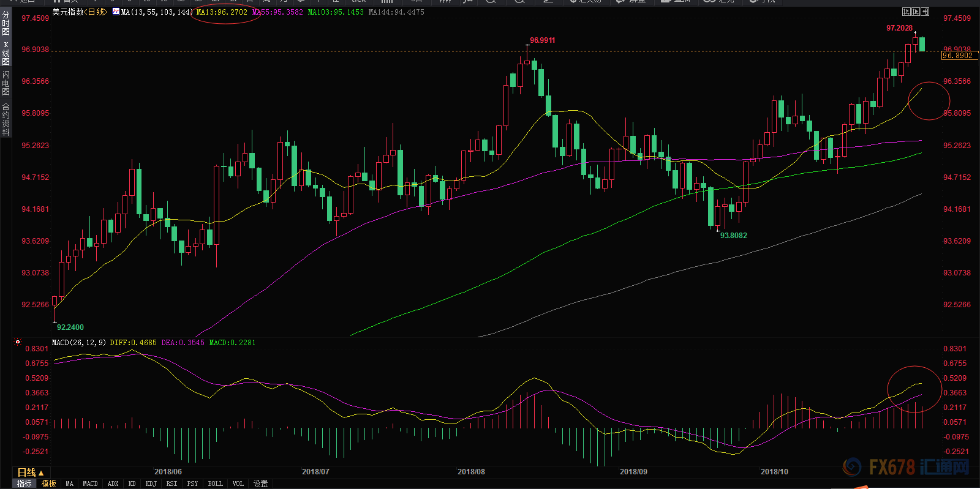
Task: Click the MA55:95.3582 value
Action: click(x=277, y=12)
